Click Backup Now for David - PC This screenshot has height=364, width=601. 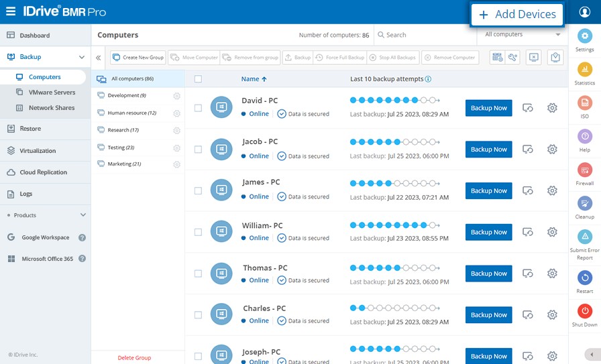pyautogui.click(x=489, y=108)
